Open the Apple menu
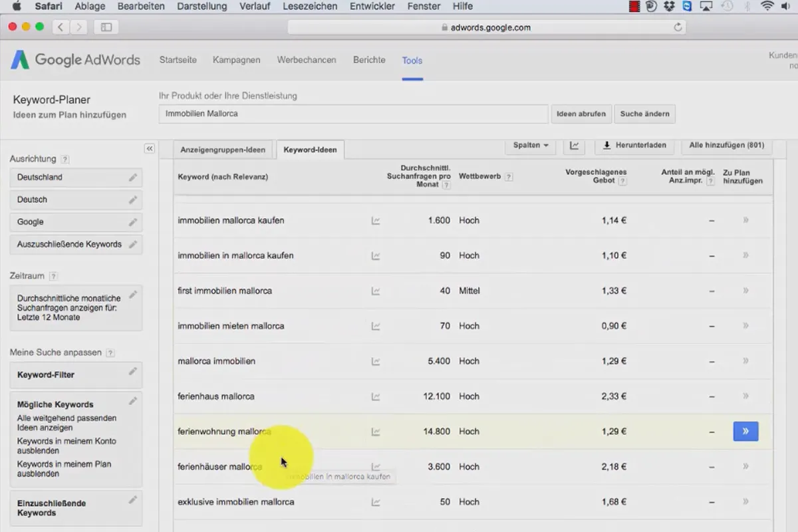The width and height of the screenshot is (798, 532). coord(17,7)
